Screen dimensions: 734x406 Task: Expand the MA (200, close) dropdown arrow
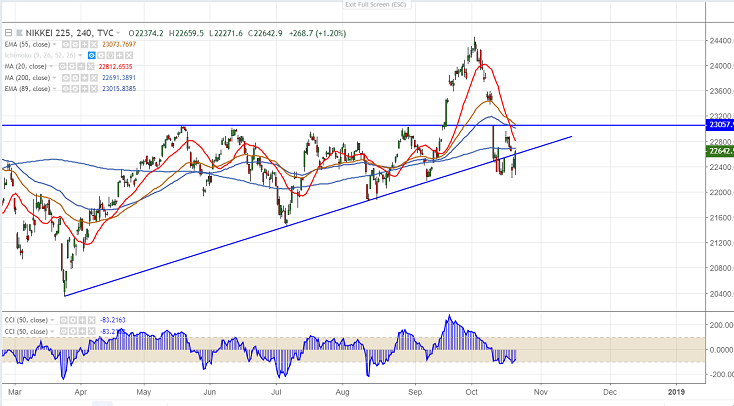(54, 78)
